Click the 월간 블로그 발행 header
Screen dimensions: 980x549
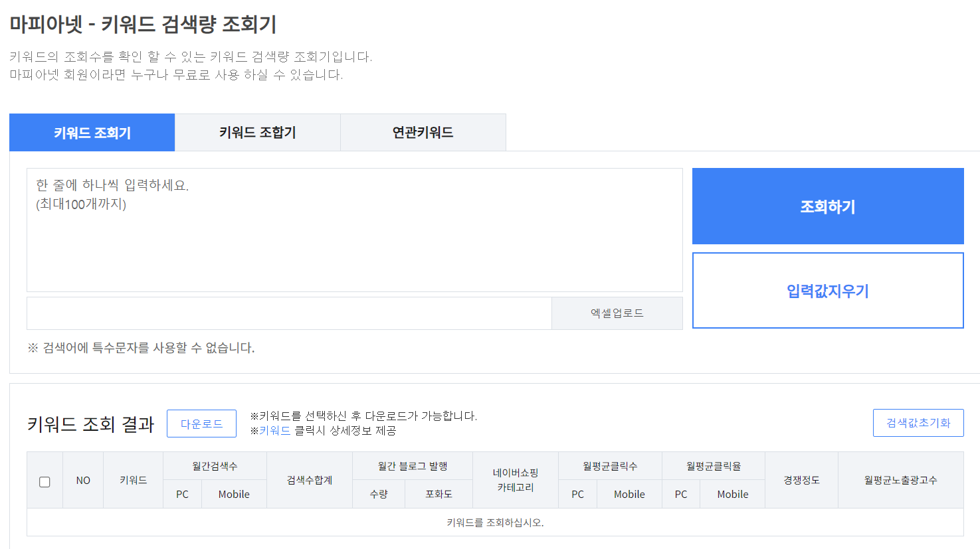click(413, 466)
